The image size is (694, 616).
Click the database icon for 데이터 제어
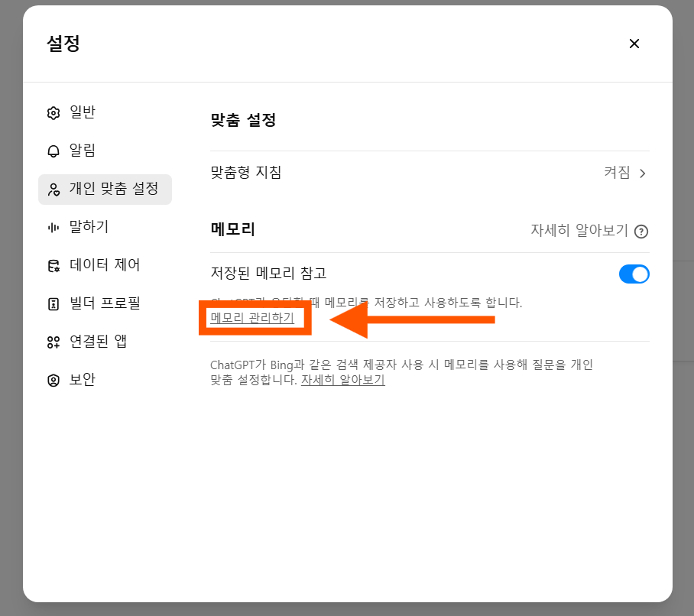click(53, 264)
